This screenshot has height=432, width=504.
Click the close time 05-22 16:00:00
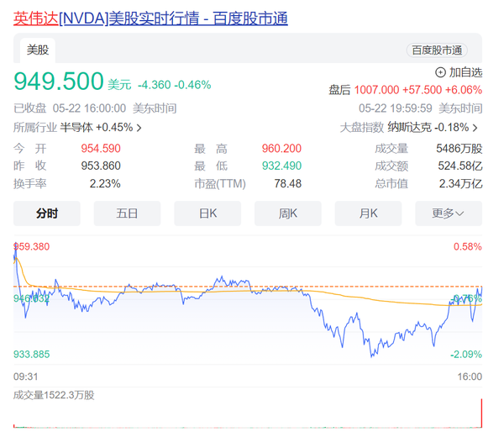[89, 108]
